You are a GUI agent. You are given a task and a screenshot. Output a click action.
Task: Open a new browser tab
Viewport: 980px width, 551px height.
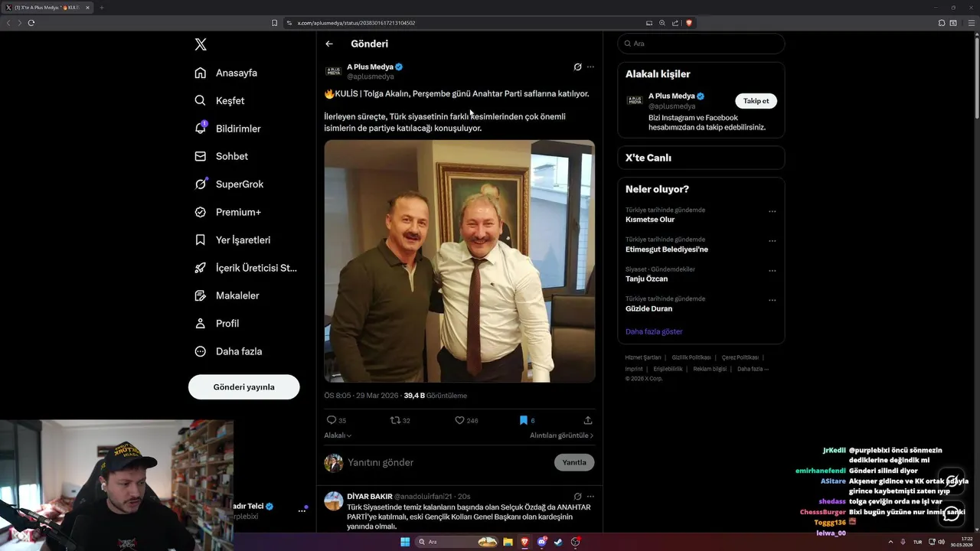[x=101, y=8]
